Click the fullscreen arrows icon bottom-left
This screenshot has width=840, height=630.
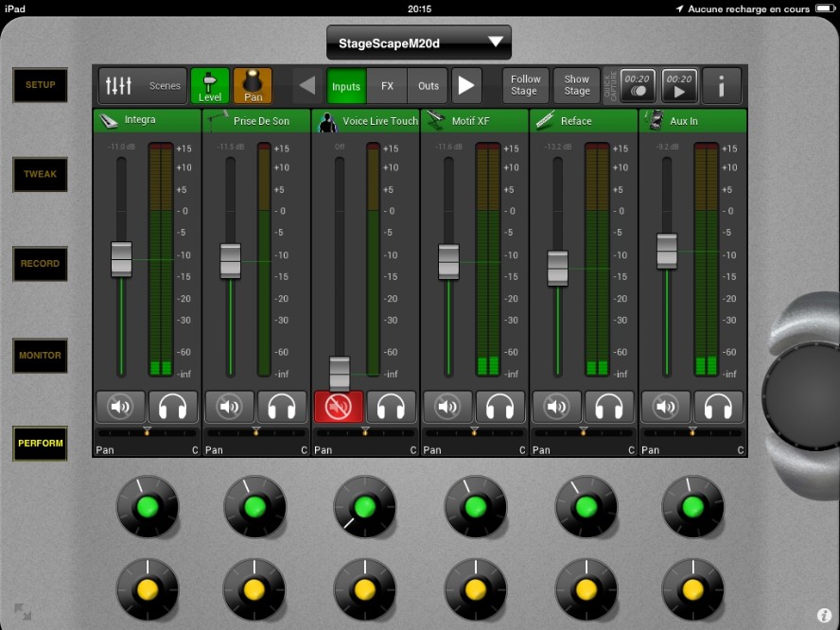[x=23, y=612]
